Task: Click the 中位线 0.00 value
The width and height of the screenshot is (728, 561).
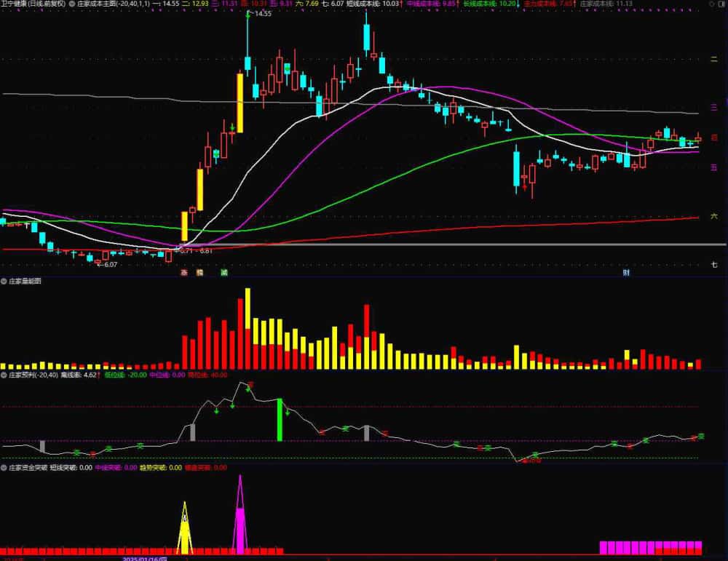Action: (x=167, y=375)
